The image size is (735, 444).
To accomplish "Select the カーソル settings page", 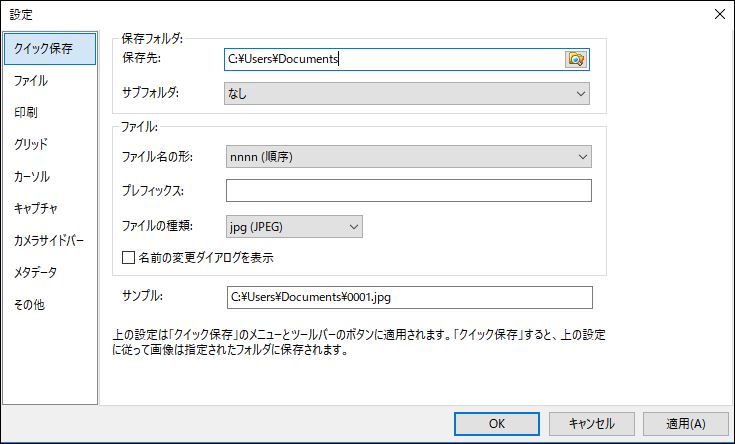I will pyautogui.click(x=32, y=176).
